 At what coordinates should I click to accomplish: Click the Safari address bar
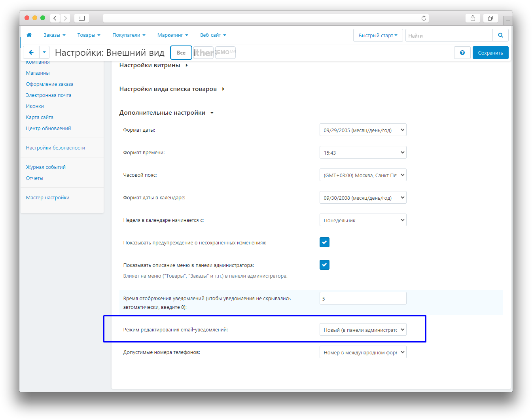coord(266,18)
